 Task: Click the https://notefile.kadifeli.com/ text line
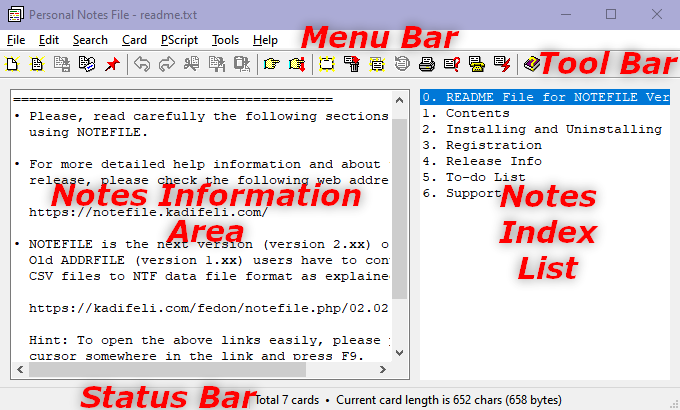(x=148, y=212)
